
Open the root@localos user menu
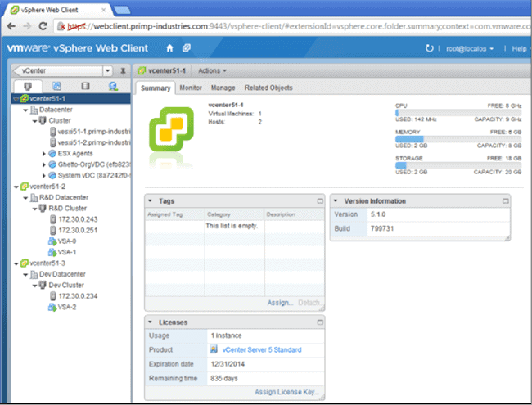point(470,48)
